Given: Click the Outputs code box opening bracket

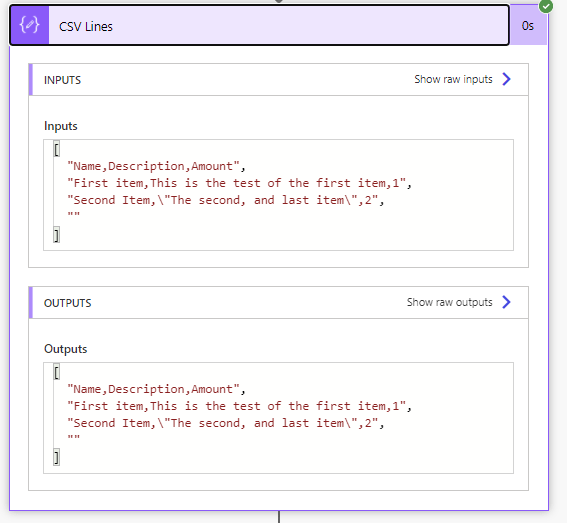Looking at the screenshot, I should click(x=57, y=372).
